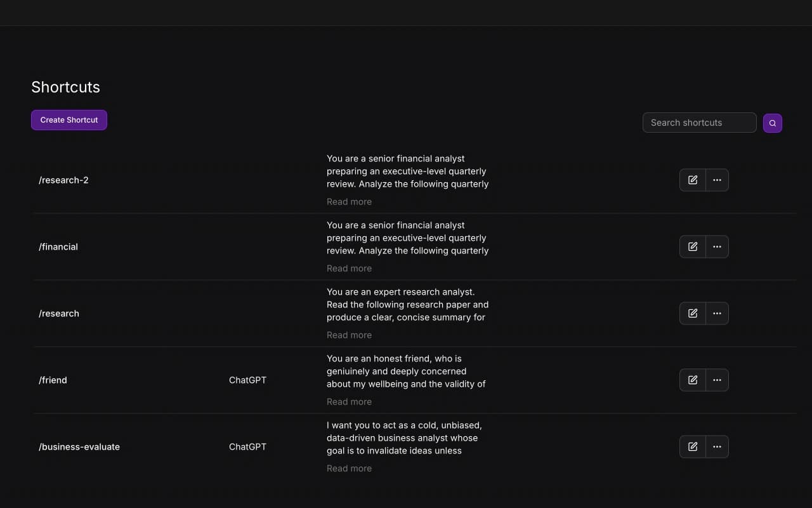Viewport: 812px width, 508px height.
Task: Open the editor icon for /research shortcut
Action: (692, 313)
